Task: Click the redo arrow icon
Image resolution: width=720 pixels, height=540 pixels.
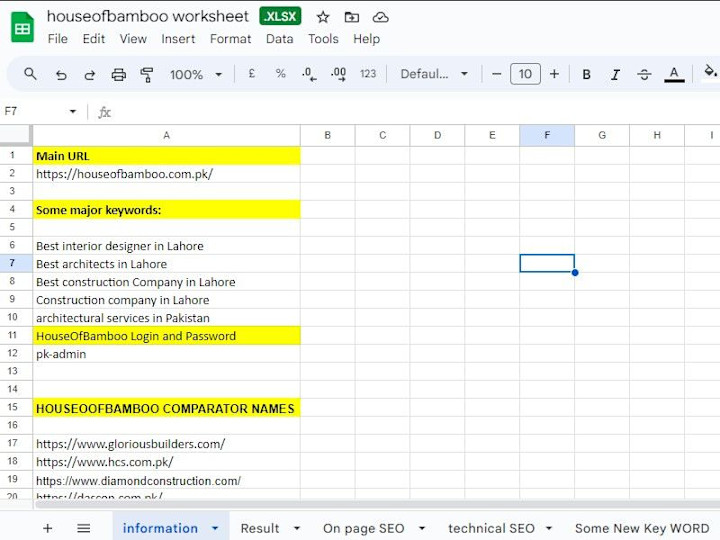Action: coord(90,74)
